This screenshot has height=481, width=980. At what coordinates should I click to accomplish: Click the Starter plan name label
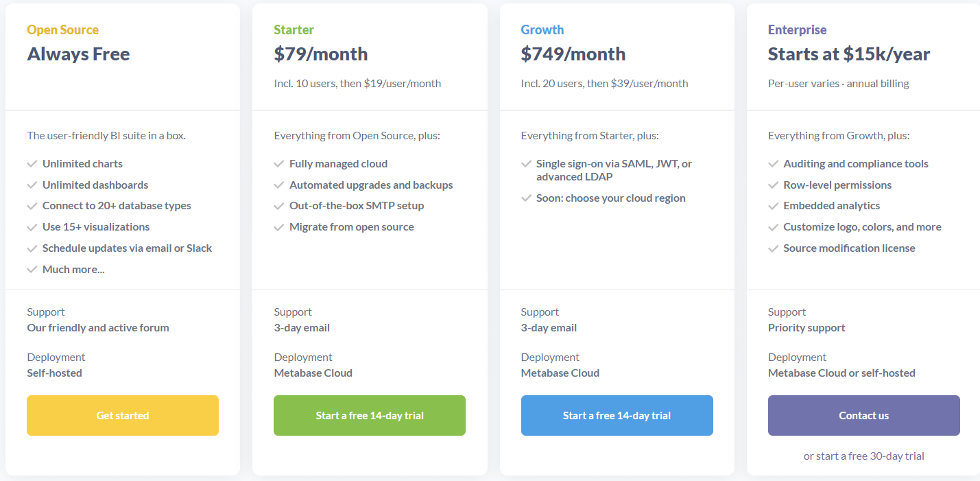tap(294, 30)
